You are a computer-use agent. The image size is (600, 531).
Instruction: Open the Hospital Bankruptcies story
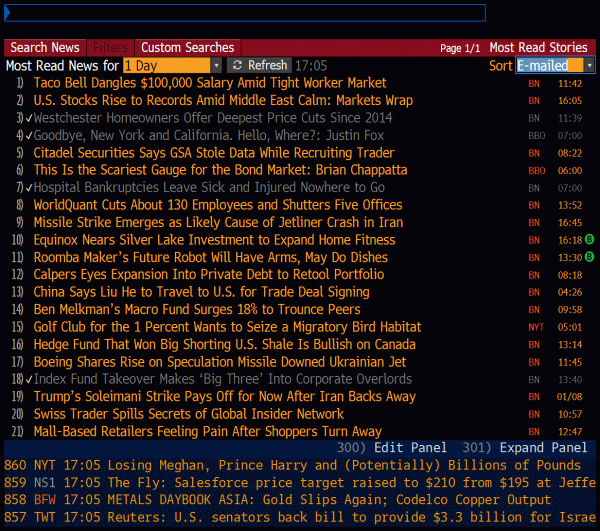click(x=209, y=187)
